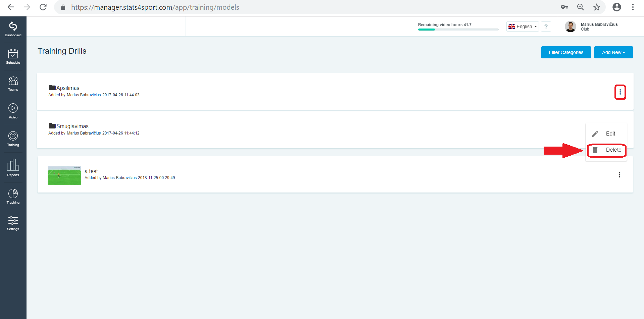
Task: Open Settings in the sidebar
Action: tap(13, 223)
